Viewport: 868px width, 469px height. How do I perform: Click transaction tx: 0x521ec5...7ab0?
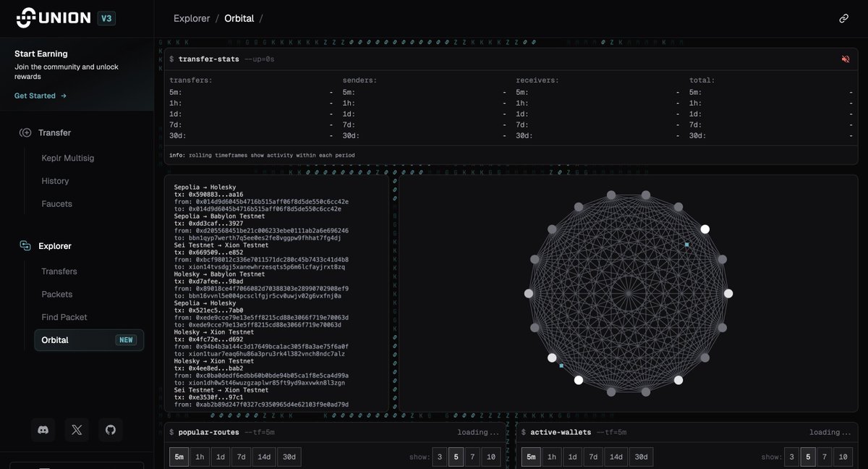[209, 310]
